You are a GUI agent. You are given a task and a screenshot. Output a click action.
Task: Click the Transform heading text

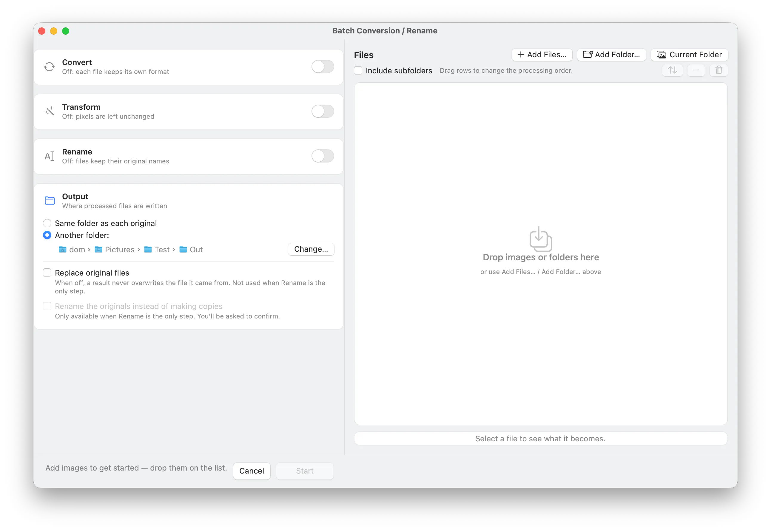[x=81, y=107]
